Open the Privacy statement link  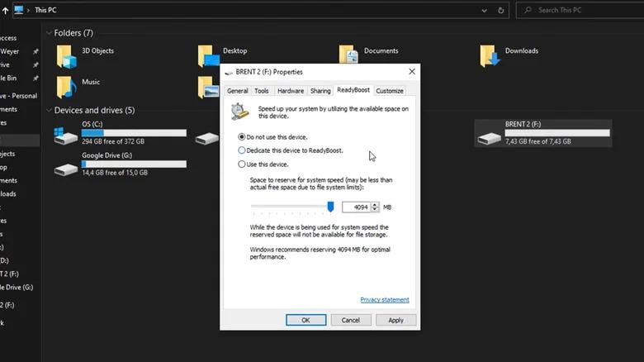coord(384,300)
